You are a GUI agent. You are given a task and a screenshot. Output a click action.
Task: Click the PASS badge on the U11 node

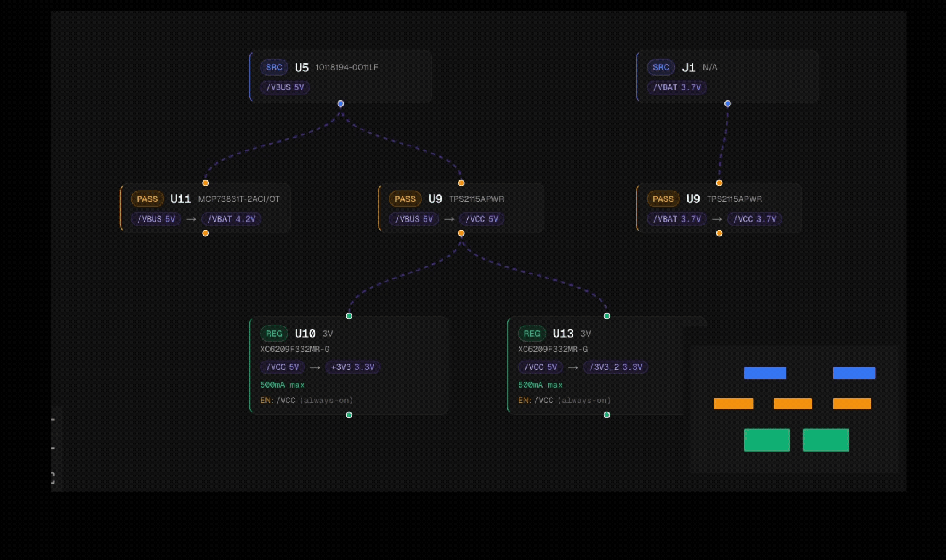tap(147, 199)
